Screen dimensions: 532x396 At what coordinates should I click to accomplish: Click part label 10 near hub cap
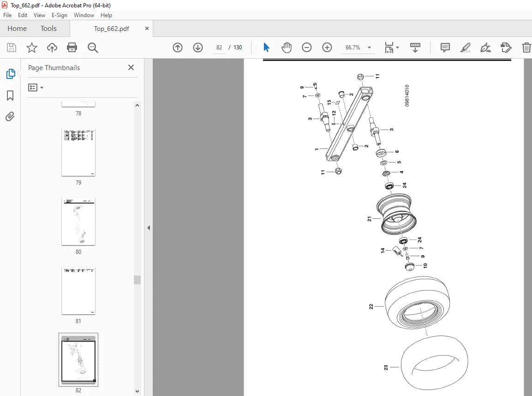pyautogui.click(x=425, y=265)
